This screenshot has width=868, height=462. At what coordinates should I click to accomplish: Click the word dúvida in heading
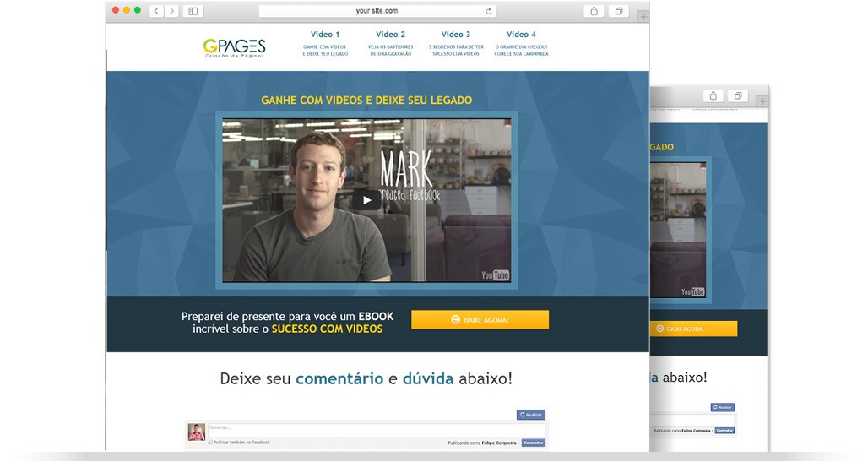[x=428, y=379]
